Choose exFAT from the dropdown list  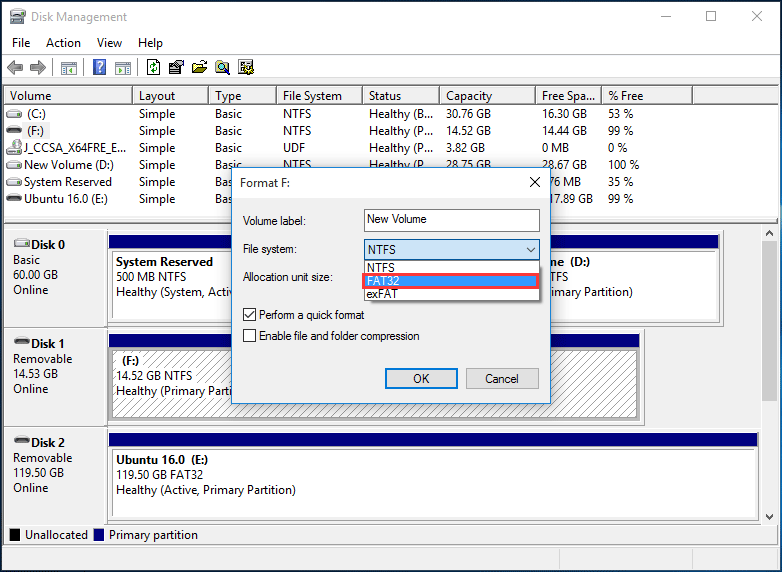click(x=451, y=294)
